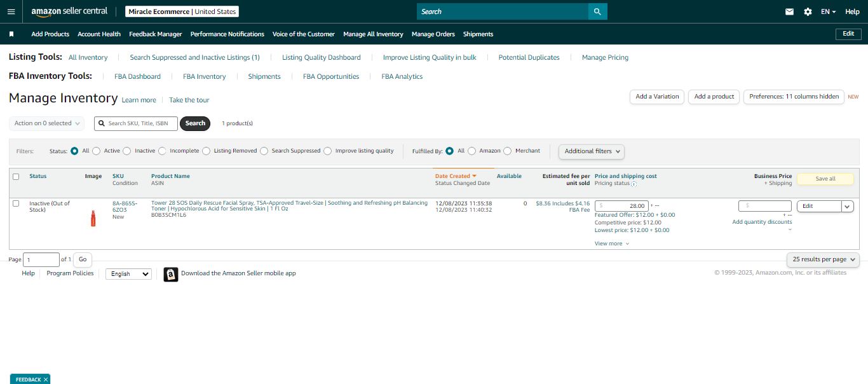Open FBA Dashboard link
Viewport: 868px width, 384px height.
pyautogui.click(x=138, y=76)
